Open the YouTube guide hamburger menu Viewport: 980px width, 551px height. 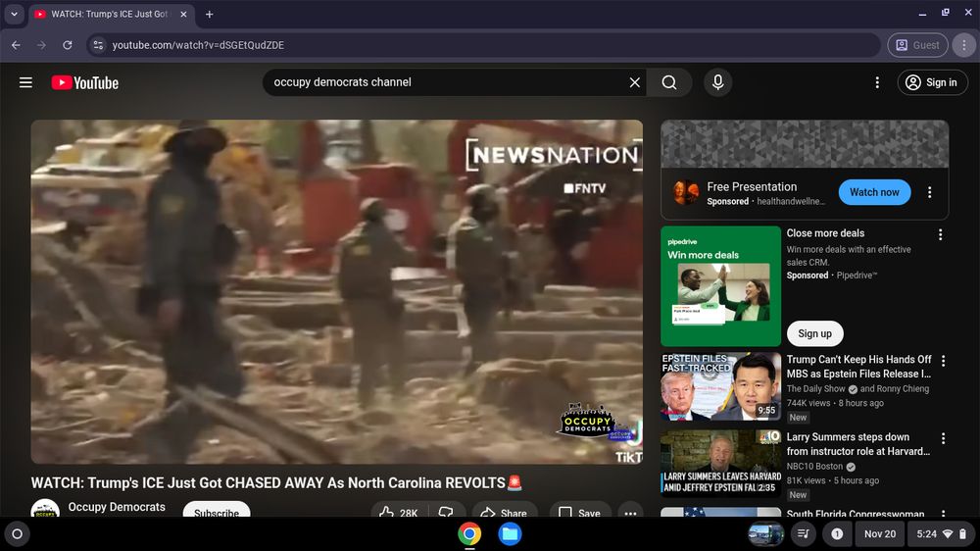click(25, 82)
